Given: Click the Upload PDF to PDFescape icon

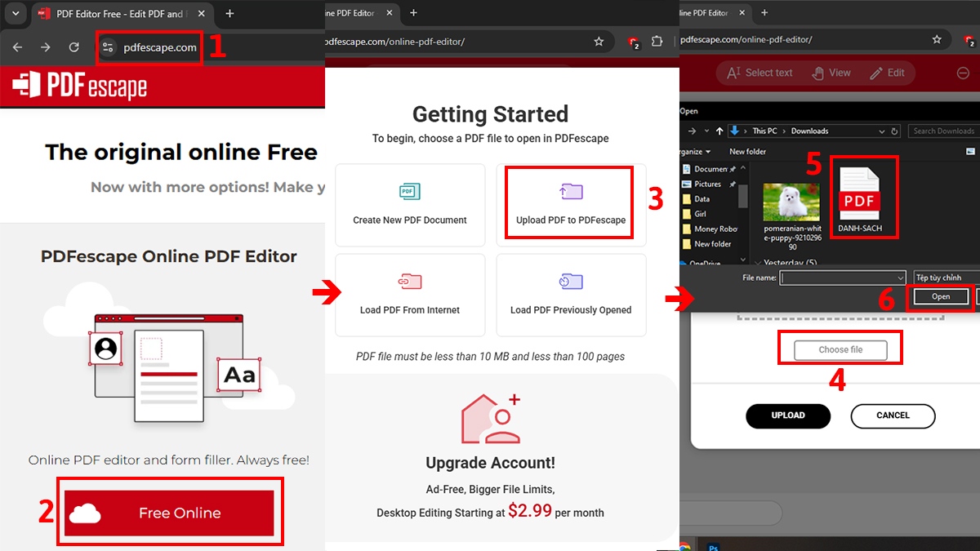Looking at the screenshot, I should (571, 192).
